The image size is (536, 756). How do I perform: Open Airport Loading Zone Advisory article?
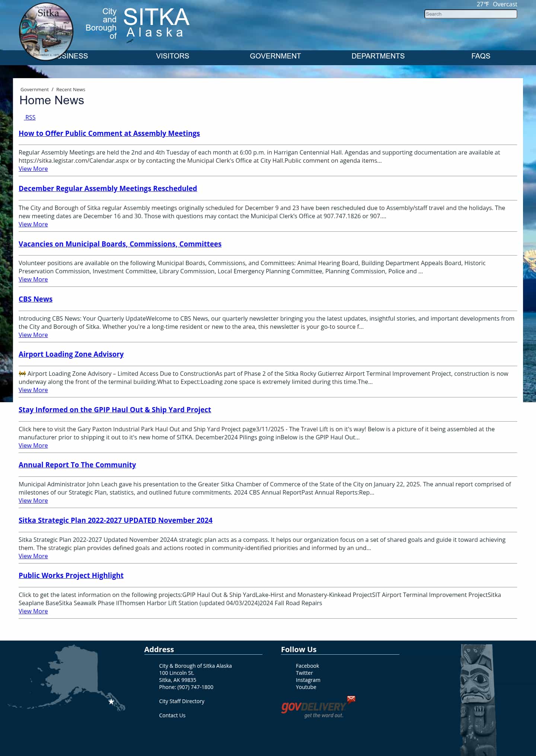71,354
